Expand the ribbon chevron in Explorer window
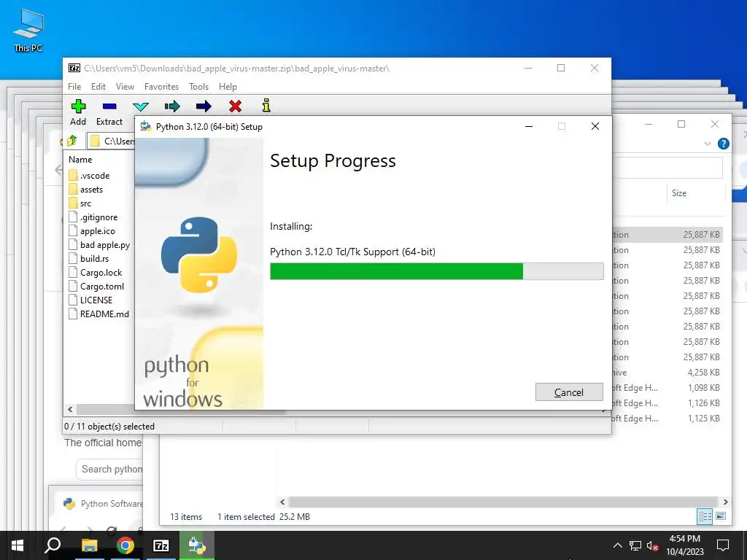Screen dimensions: 747x560 click(708, 144)
